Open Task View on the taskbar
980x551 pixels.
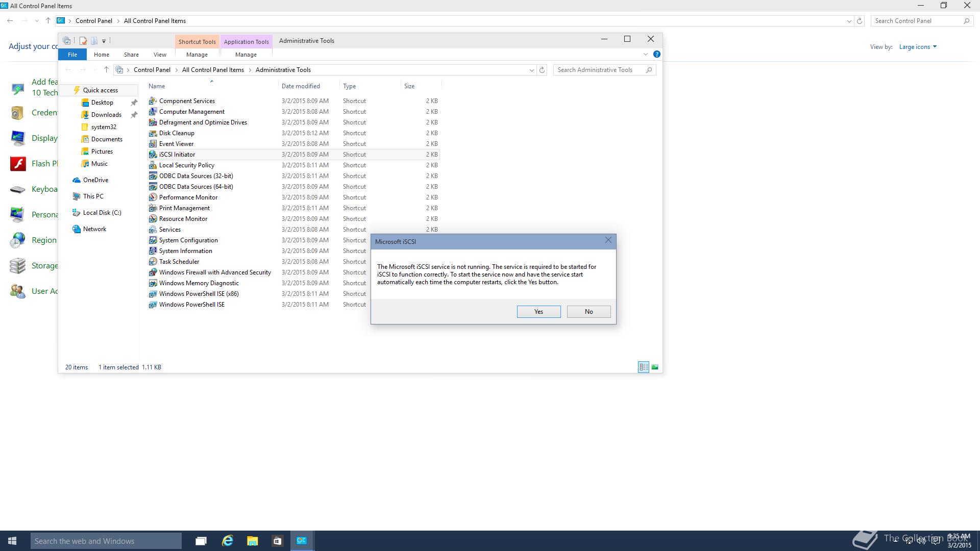point(201,541)
